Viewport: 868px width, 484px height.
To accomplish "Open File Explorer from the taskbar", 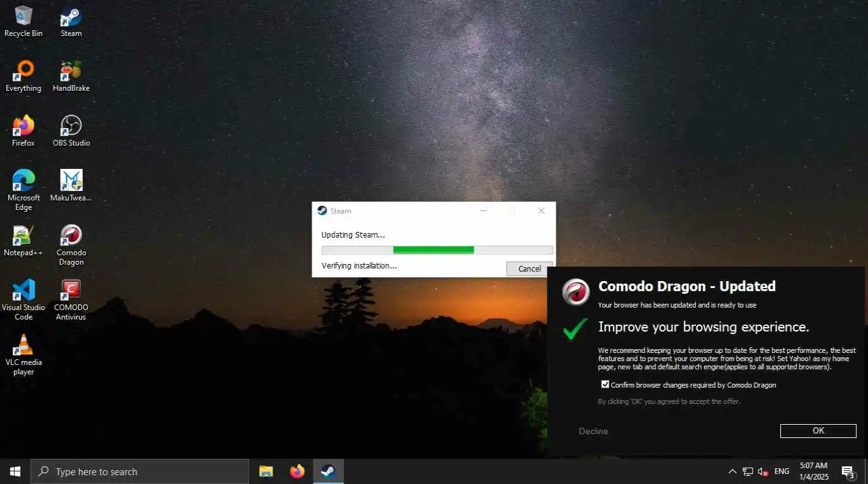I will (x=266, y=471).
